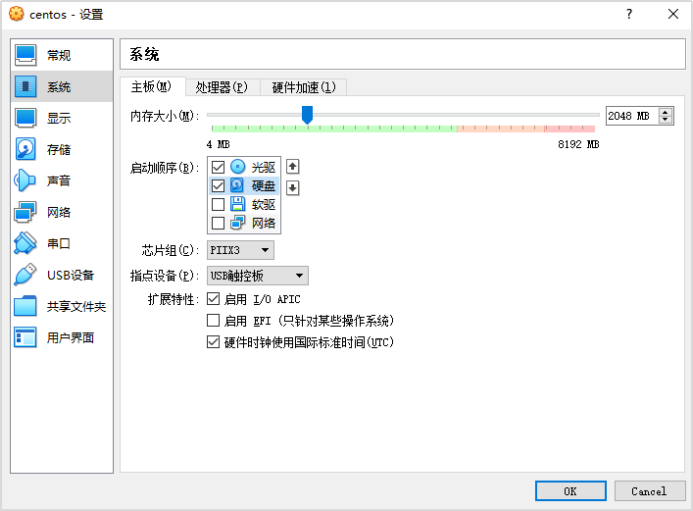
Task: Select the 共享文件夹 sidebar label
Action: (x=76, y=307)
